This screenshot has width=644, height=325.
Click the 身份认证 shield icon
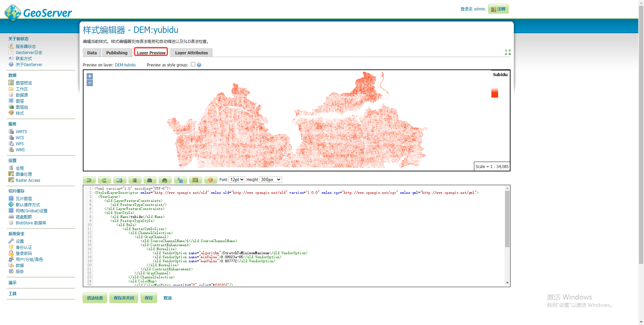11,247
